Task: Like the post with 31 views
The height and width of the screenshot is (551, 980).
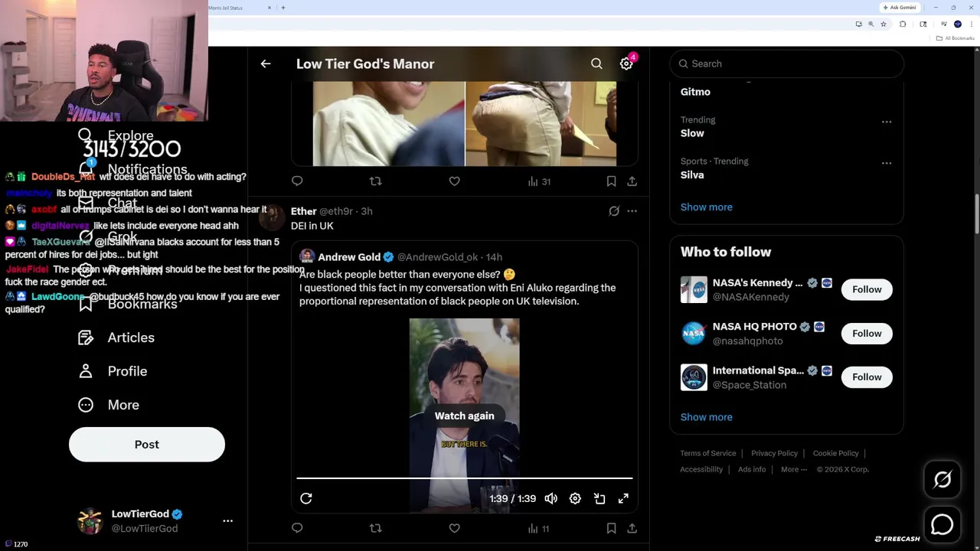Action: (x=454, y=181)
